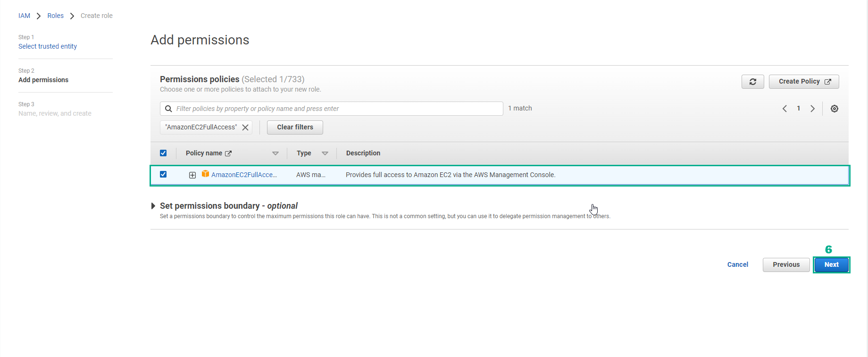Click the '1 match' text
The height and width of the screenshot is (357, 868).
click(x=520, y=108)
